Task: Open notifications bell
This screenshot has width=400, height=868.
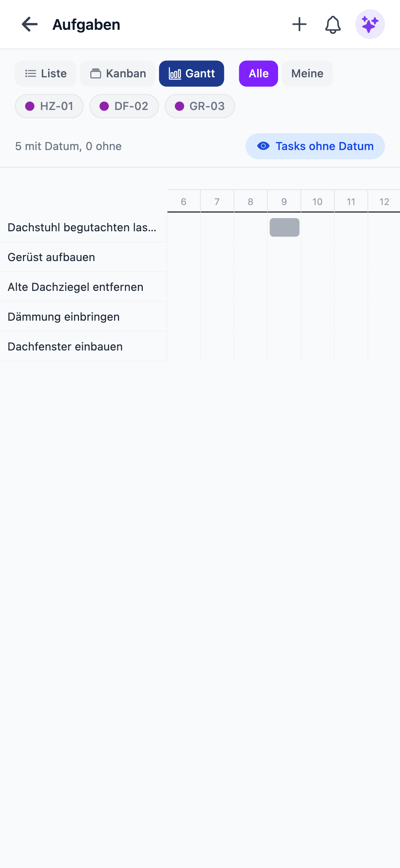Action: tap(333, 24)
